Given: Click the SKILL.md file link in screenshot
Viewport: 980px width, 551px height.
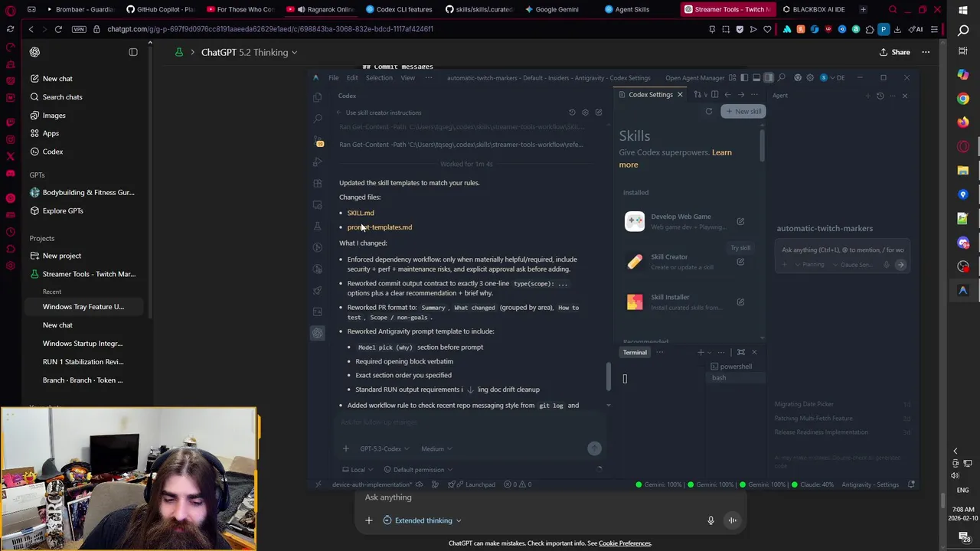Looking at the screenshot, I should [361, 213].
